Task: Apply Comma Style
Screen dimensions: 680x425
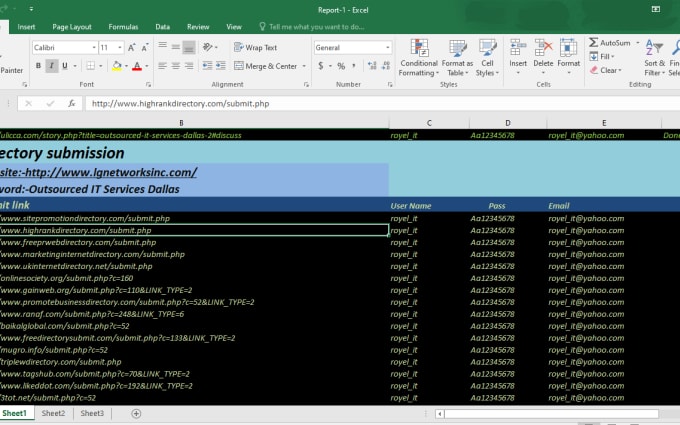Action: (x=354, y=66)
